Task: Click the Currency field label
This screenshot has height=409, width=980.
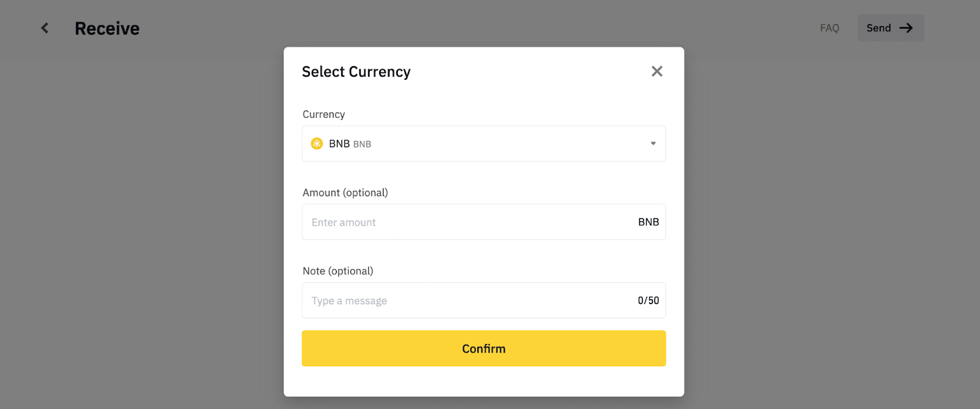Action: 324,115
